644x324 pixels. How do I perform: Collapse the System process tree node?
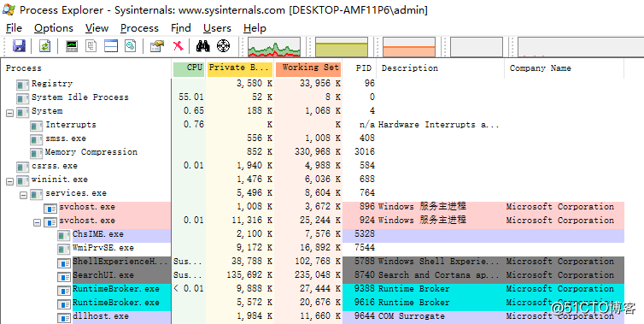pyautogui.click(x=10, y=113)
